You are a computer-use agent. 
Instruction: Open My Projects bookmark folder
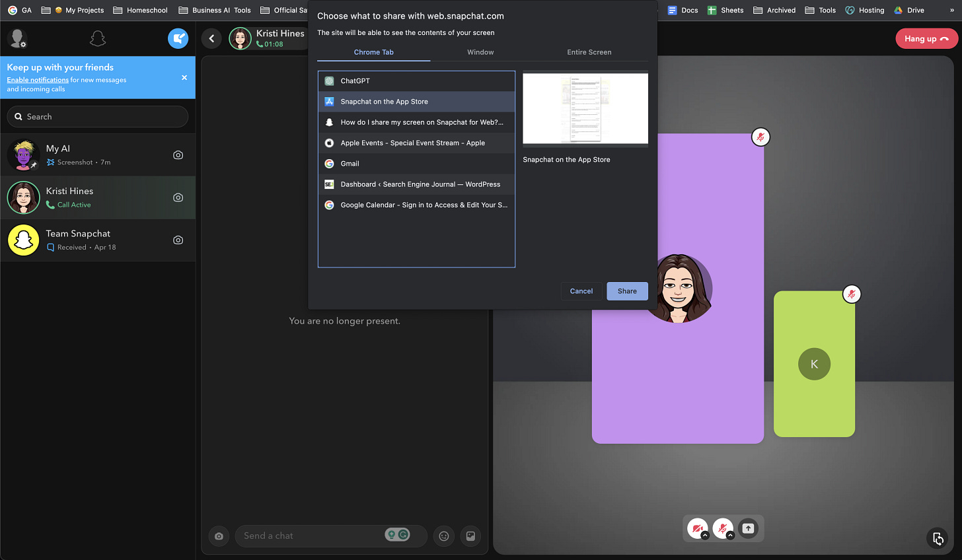click(x=72, y=10)
